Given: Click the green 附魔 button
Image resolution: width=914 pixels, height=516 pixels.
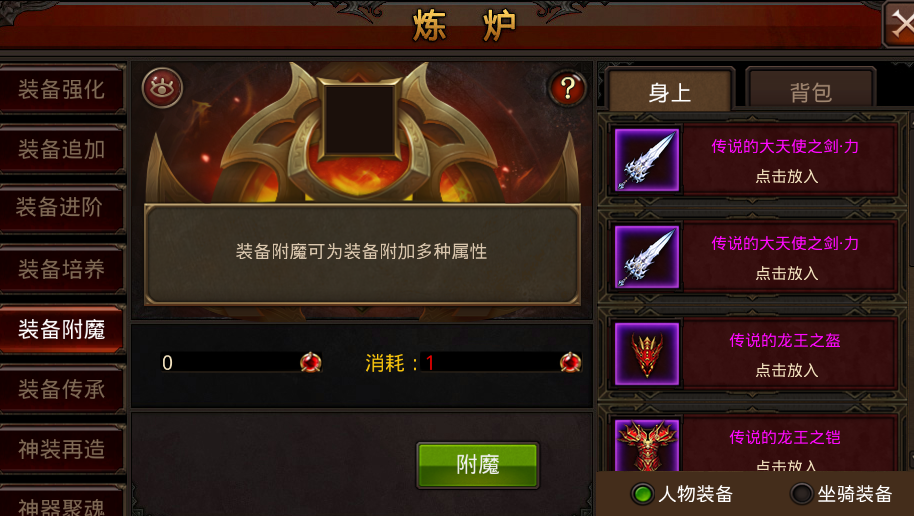Looking at the screenshot, I should (477, 465).
